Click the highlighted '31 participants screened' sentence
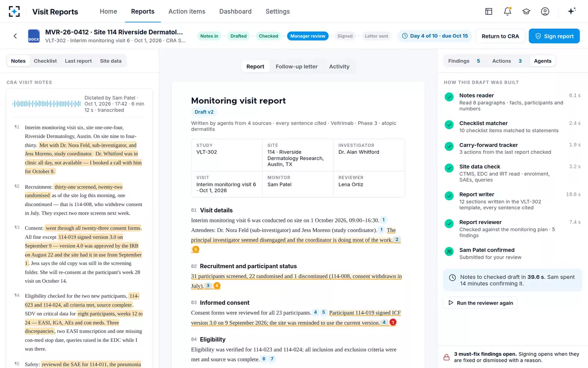Viewport: 588px width, 368px height. pos(296,281)
